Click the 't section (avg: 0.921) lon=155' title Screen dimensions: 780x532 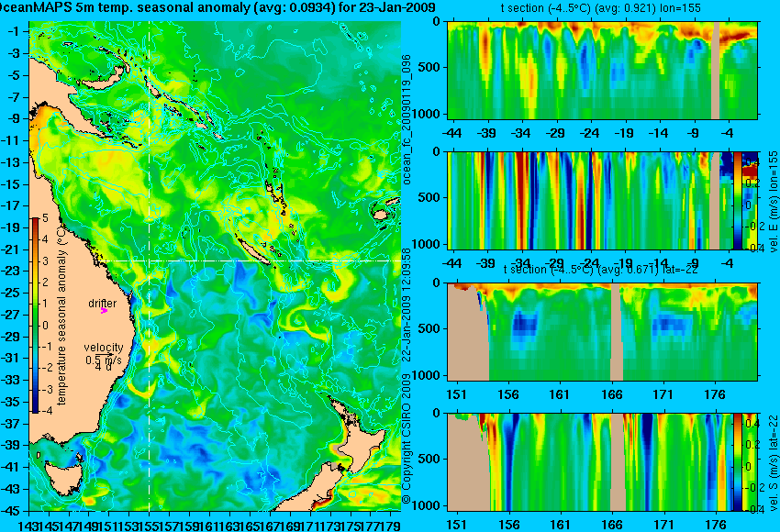[x=601, y=8]
